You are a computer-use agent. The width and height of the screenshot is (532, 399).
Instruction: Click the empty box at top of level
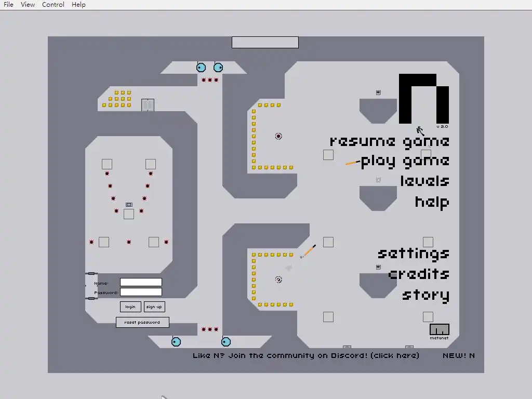(x=265, y=43)
